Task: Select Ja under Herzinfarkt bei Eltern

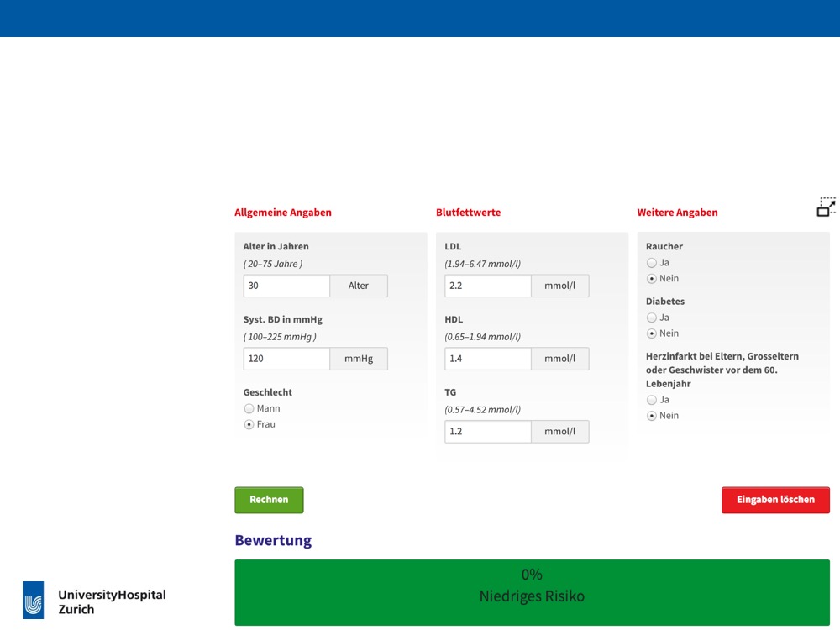Action: [652, 400]
